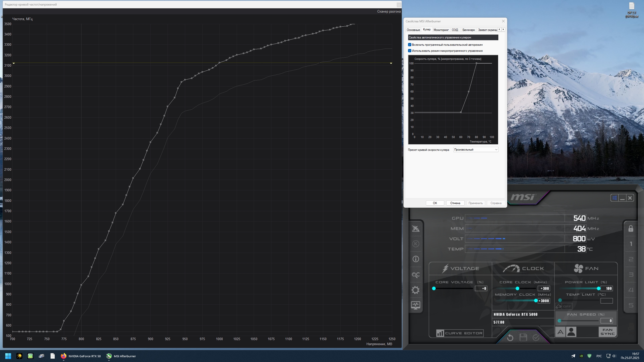Click the reset settings arrow icon
The height and width of the screenshot is (362, 644).
[510, 337]
